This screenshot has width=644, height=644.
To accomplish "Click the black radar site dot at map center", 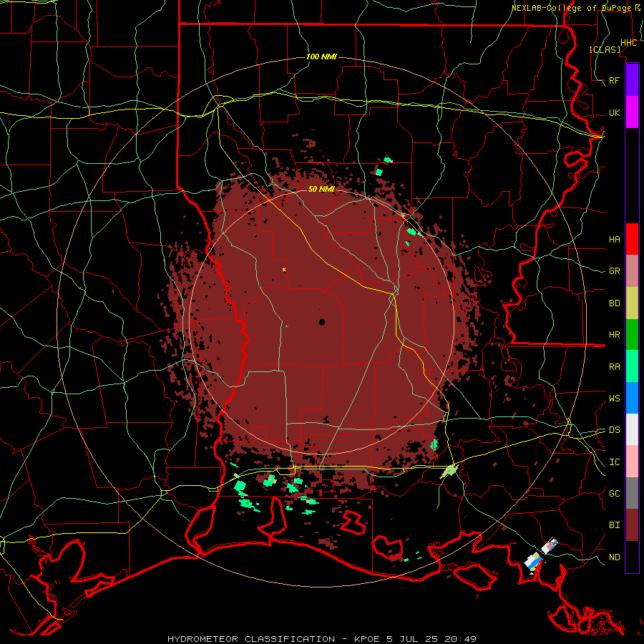I will click(x=322, y=322).
